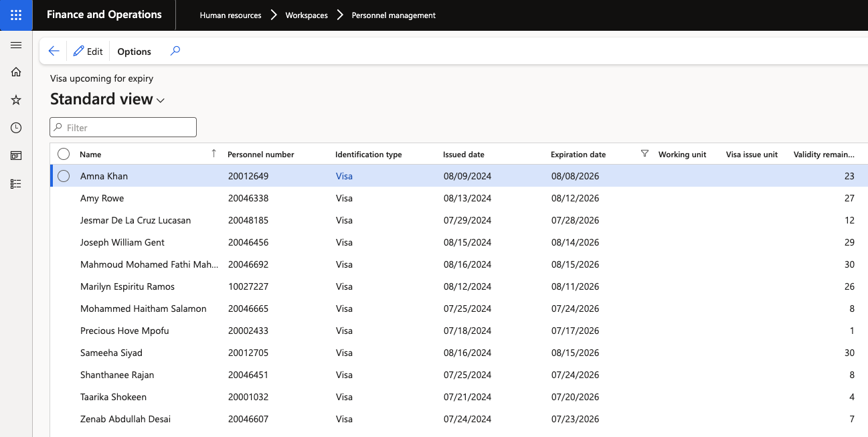
Task: Select Marilyn Espiritu Ramos row
Action: [x=459, y=286]
